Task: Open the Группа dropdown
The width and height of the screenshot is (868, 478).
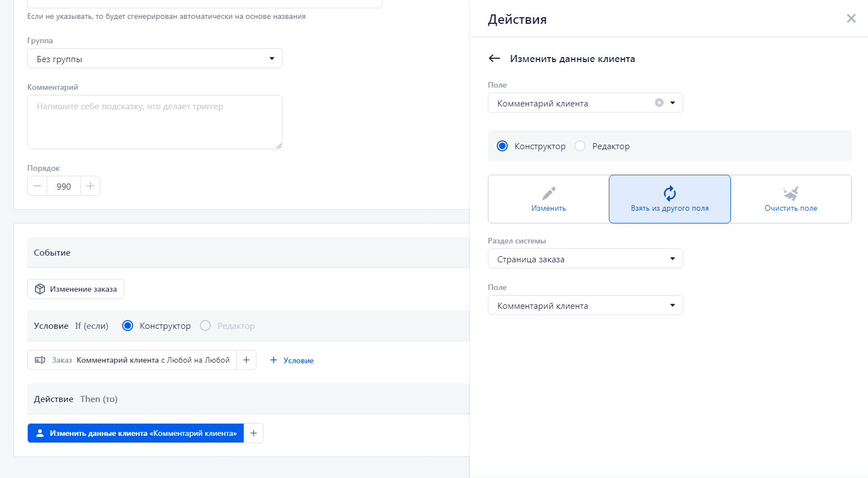Action: 154,59
